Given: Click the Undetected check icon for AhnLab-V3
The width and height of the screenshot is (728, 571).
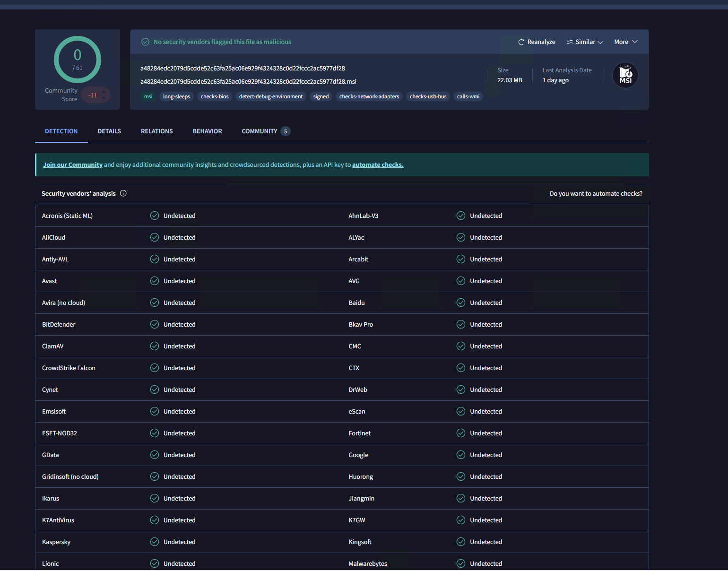Looking at the screenshot, I should 461,216.
